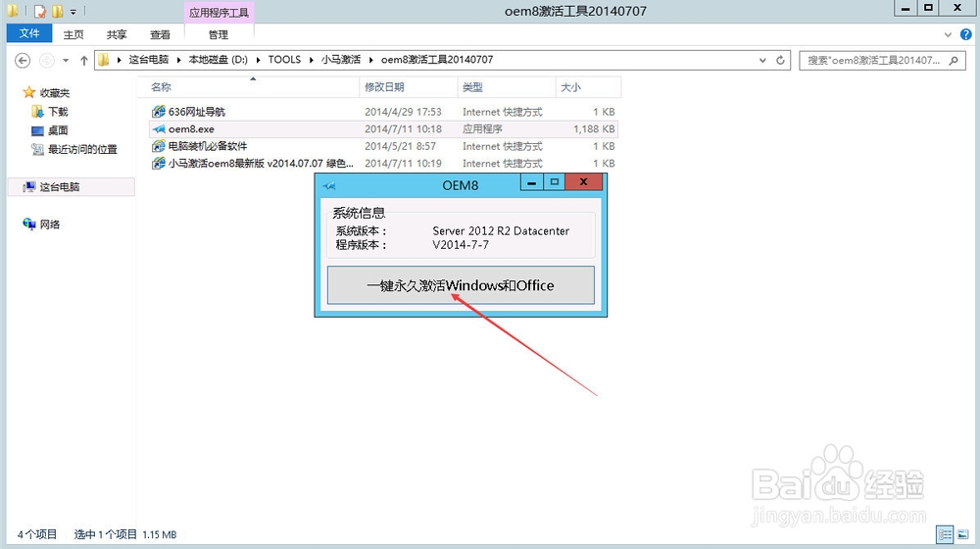
Task: Sort by 类型 column header
Action: [507, 87]
